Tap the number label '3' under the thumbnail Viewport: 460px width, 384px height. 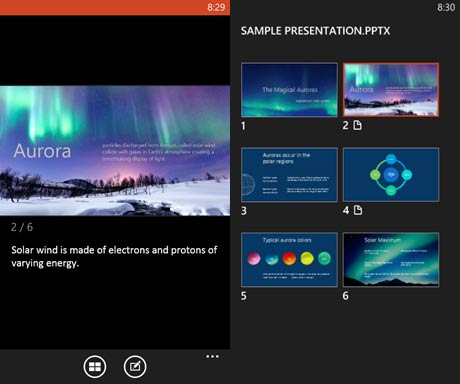(x=244, y=211)
